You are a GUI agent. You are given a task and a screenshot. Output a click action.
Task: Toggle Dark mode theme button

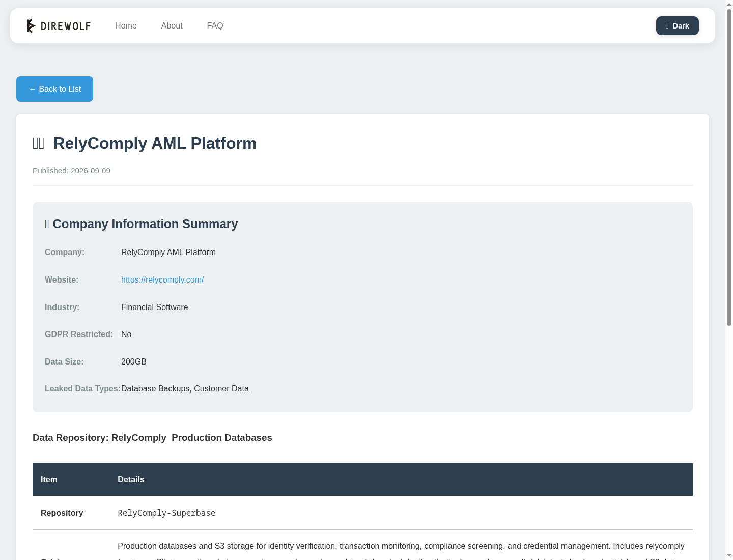[677, 26]
